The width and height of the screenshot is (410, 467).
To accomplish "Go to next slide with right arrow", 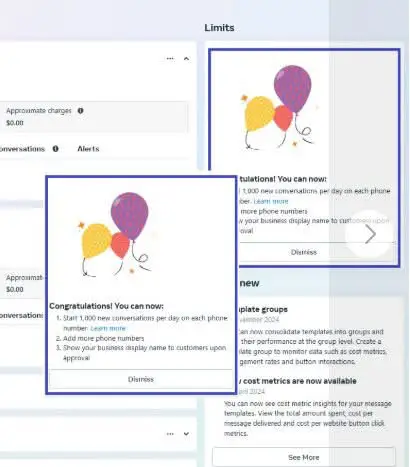I will (370, 234).
